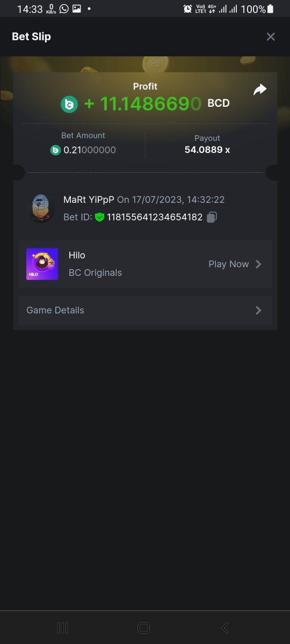Tap the Android home button

(143, 627)
